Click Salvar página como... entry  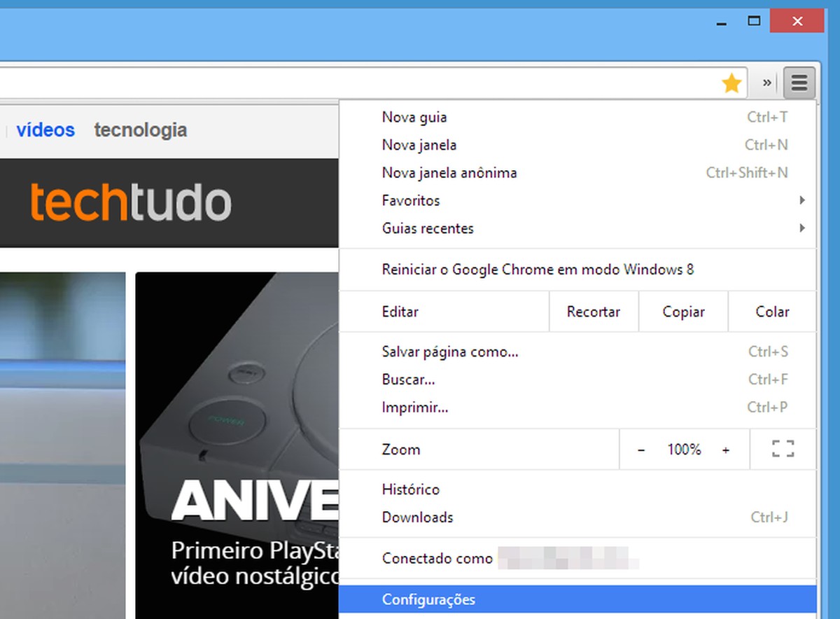click(x=577, y=352)
